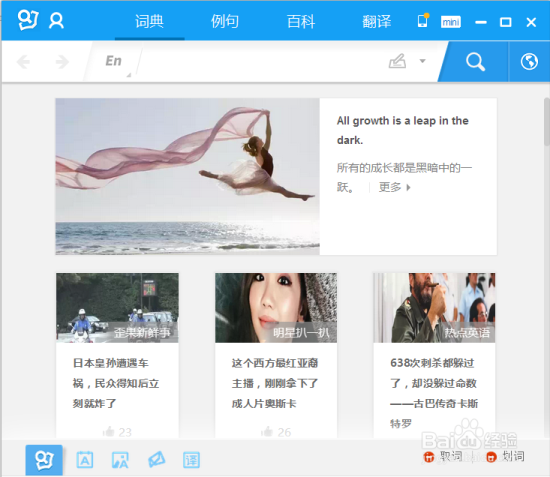Click the vertical scrollbar on the right side
Viewport: 550px width, 477px height.
click(546, 121)
